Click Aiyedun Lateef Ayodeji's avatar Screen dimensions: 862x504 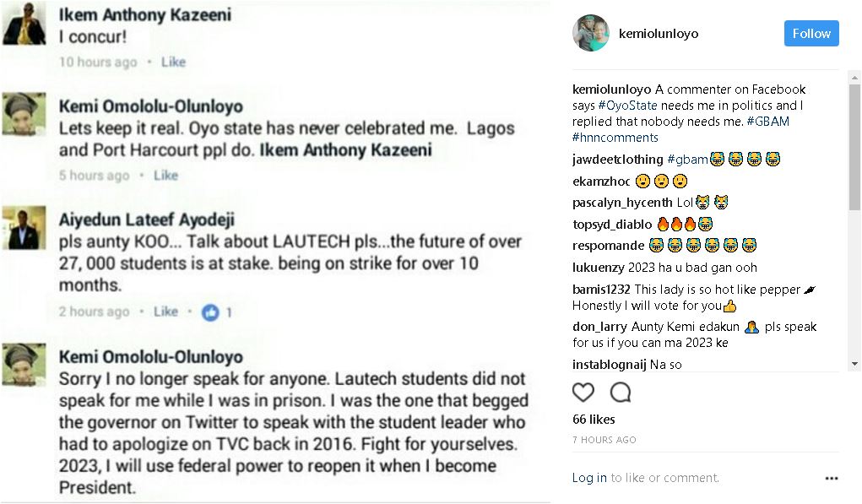click(24, 226)
